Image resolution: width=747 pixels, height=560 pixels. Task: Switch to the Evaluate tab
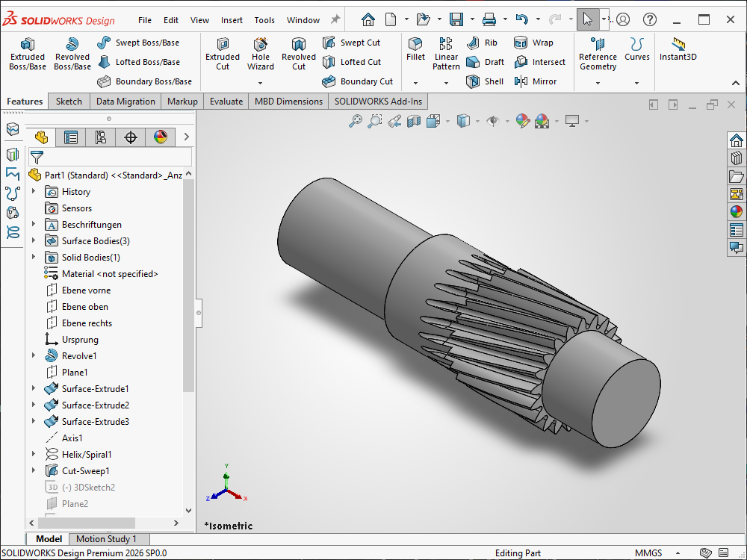pos(226,102)
